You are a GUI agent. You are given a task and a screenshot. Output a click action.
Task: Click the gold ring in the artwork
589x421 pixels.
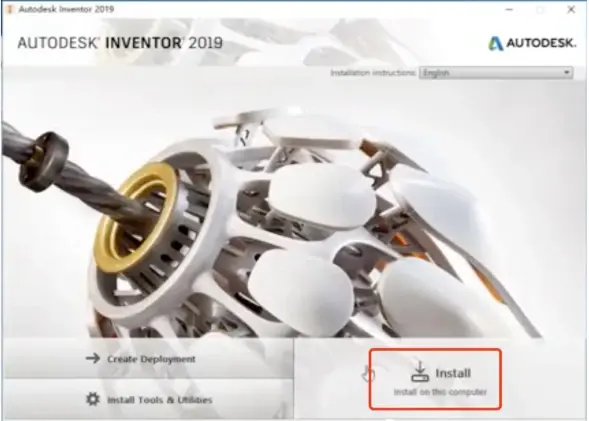pos(135,217)
